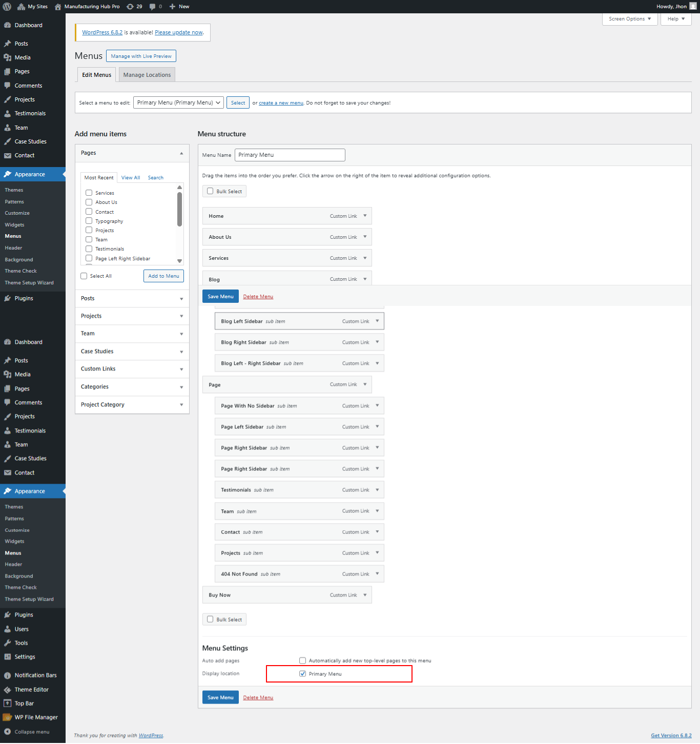Screen dimensions: 700x744
Task: Click the home icon beside Manufacturing Hub Pro
Action: (58, 7)
